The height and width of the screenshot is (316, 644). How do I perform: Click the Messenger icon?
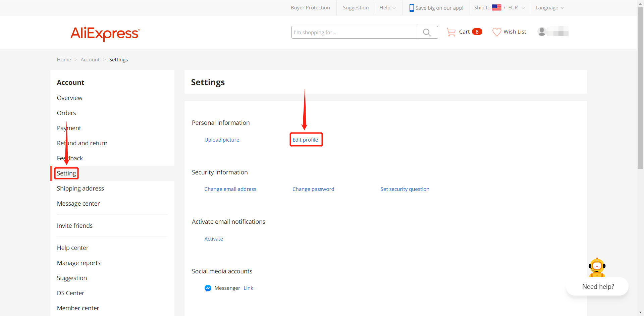pos(208,288)
